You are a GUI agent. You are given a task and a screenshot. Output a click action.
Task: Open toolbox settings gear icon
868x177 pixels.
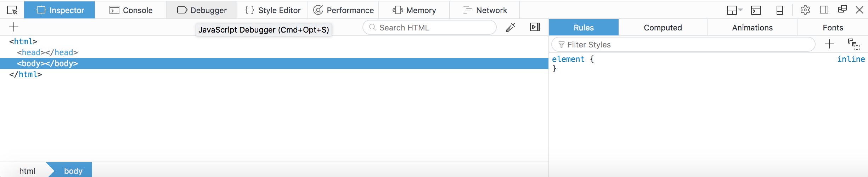(805, 10)
